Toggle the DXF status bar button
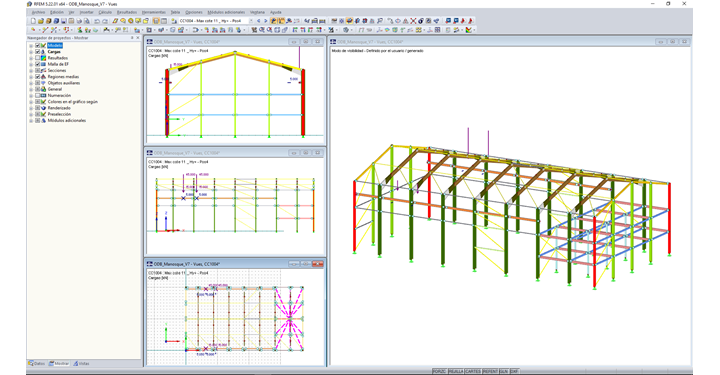 514,371
